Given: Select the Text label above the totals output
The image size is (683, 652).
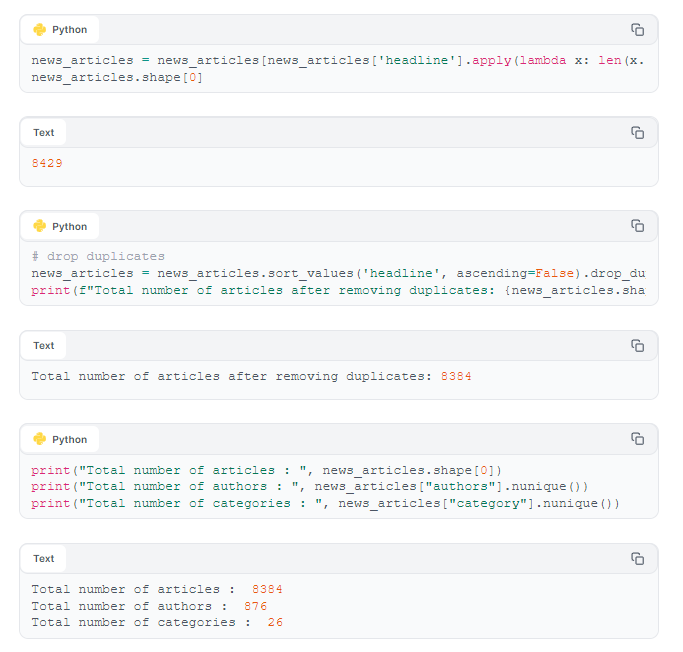Looking at the screenshot, I should pos(44,558).
